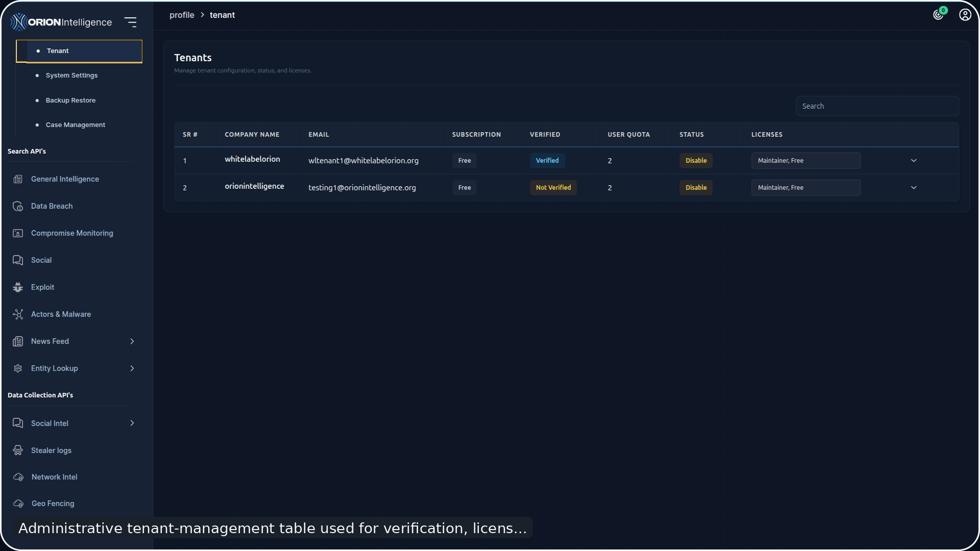Select the Tenant menu item
This screenshot has width=980, height=551.
(x=79, y=51)
